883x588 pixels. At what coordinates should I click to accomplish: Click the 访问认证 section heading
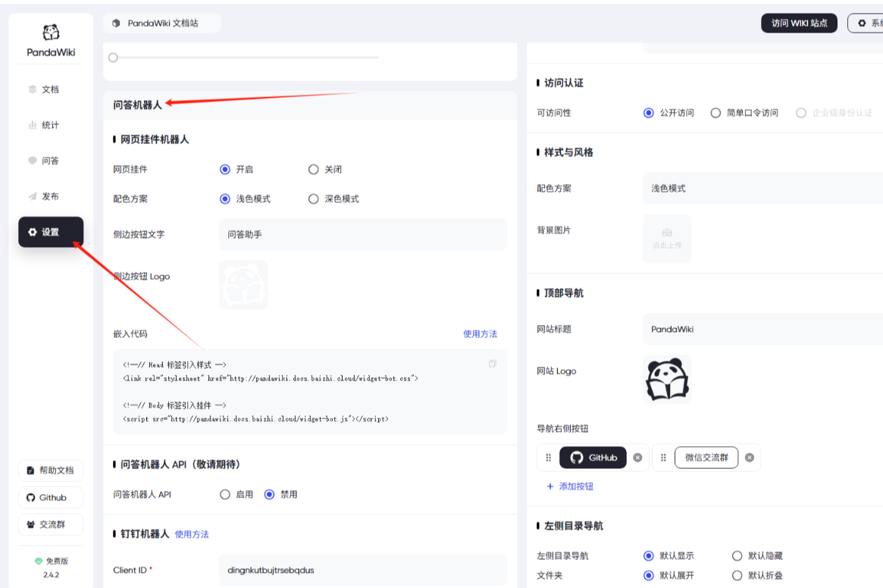point(564,83)
